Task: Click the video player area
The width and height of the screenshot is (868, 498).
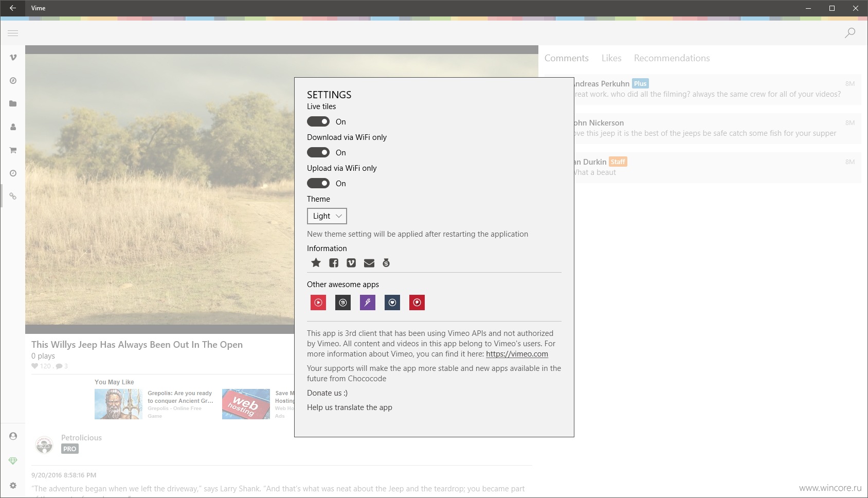Action: (159, 189)
